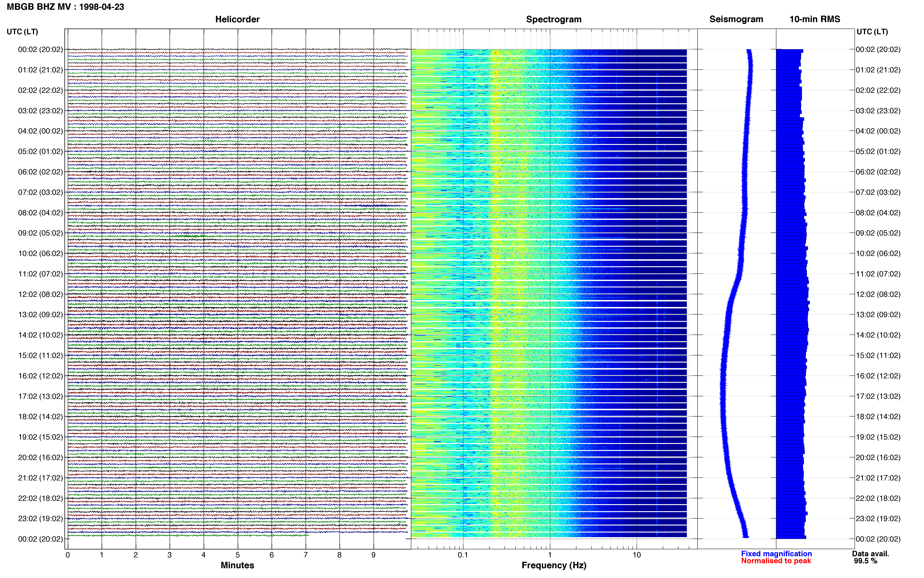
Task: Select left time label '16:02 (12:02)'
Action: coord(41,376)
